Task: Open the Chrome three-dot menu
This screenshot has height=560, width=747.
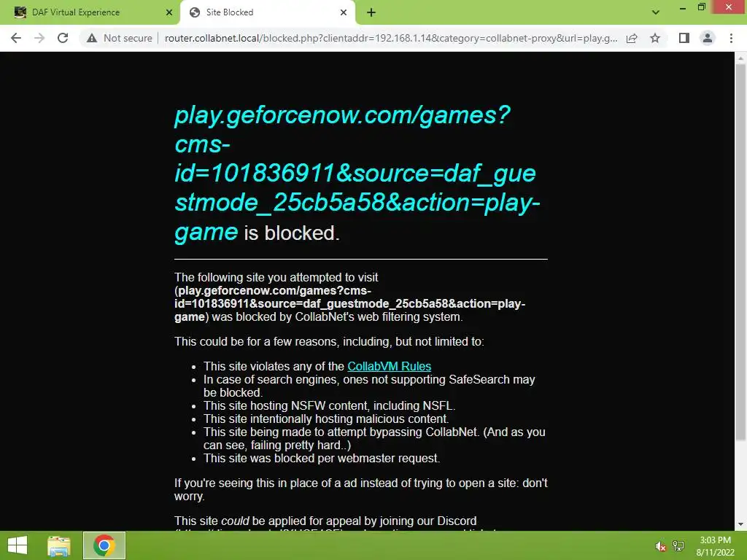Action: pyautogui.click(x=731, y=38)
